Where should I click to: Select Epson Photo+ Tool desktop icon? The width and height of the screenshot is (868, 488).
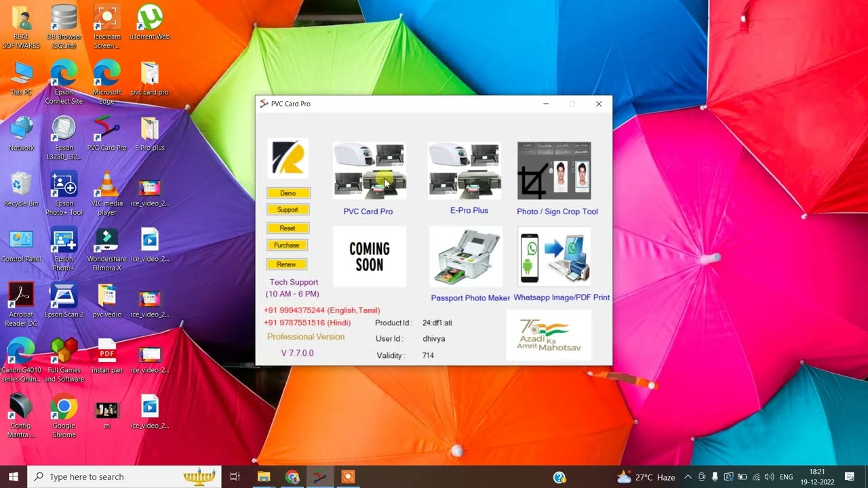(x=64, y=194)
